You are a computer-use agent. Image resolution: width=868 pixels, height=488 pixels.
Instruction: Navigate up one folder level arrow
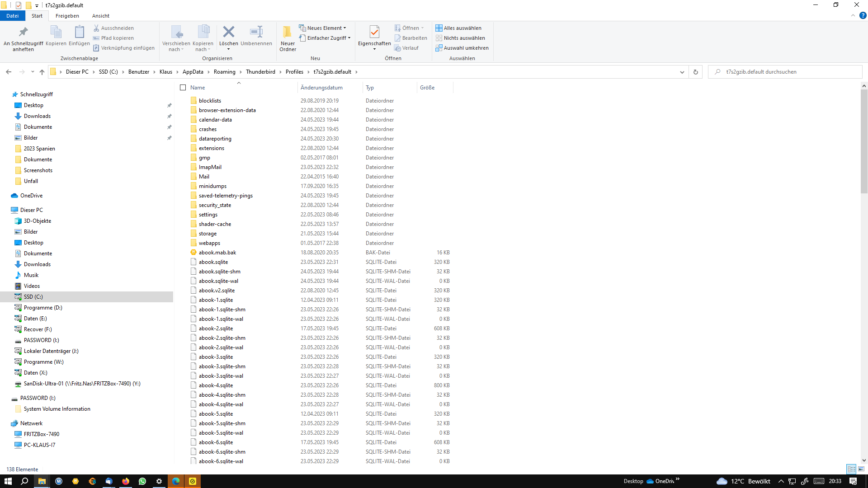point(42,72)
